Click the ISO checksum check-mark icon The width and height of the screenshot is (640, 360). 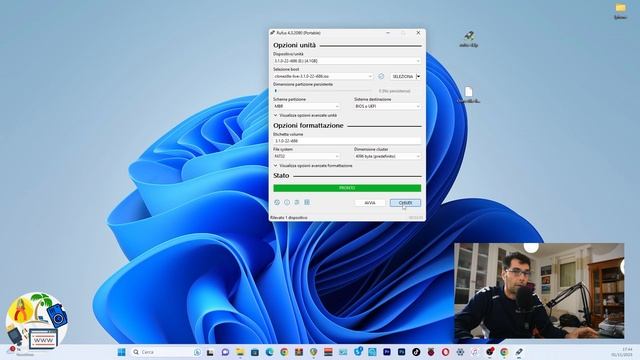tap(381, 76)
